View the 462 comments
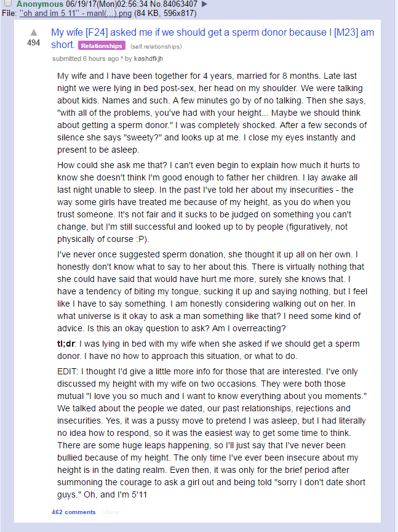 [x=74, y=512]
